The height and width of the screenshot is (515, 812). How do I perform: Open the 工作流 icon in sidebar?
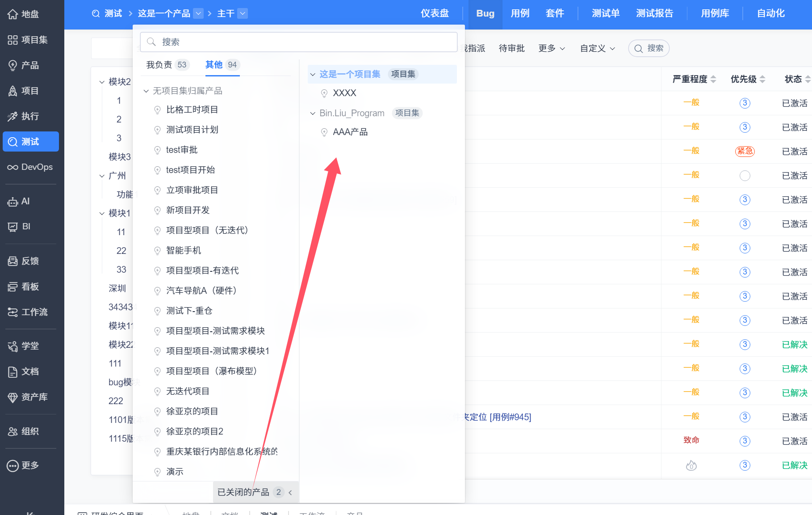[13, 312]
